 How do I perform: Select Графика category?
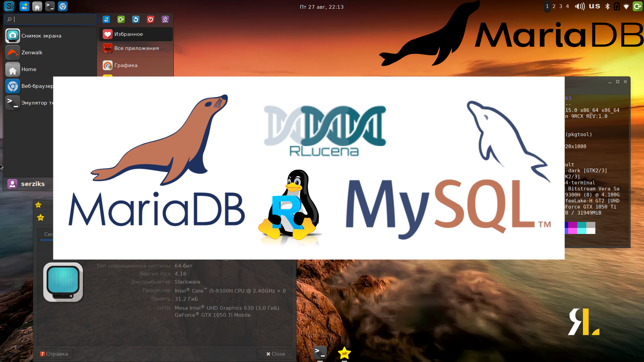coord(136,65)
